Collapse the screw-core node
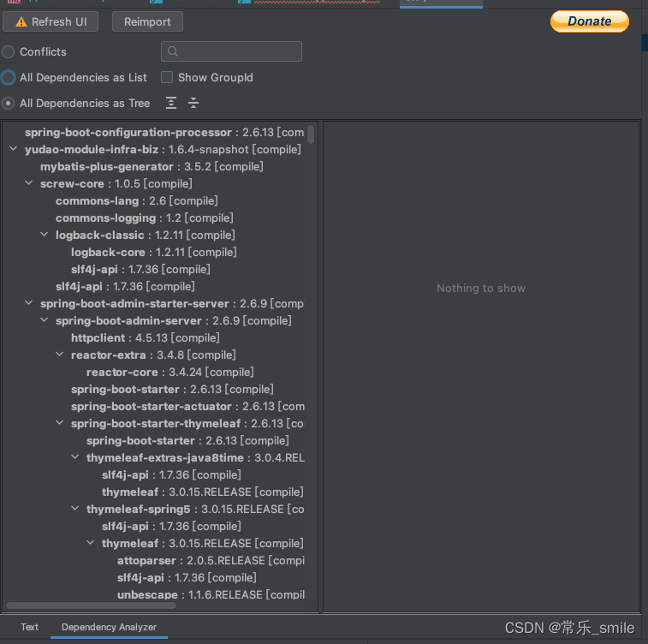Image resolution: width=648 pixels, height=644 pixels. click(x=28, y=182)
